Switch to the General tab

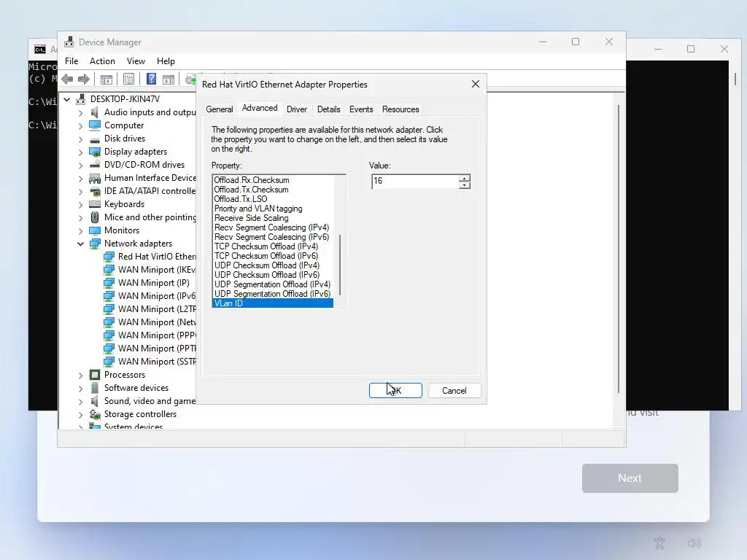click(x=219, y=109)
